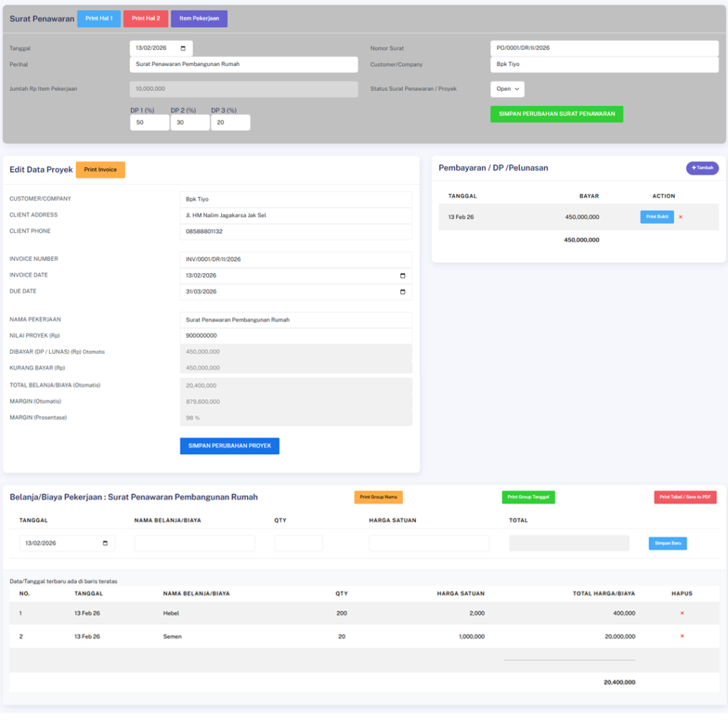This screenshot has width=728, height=728.
Task: Open calendar icon in Due Date field
Action: [x=402, y=292]
